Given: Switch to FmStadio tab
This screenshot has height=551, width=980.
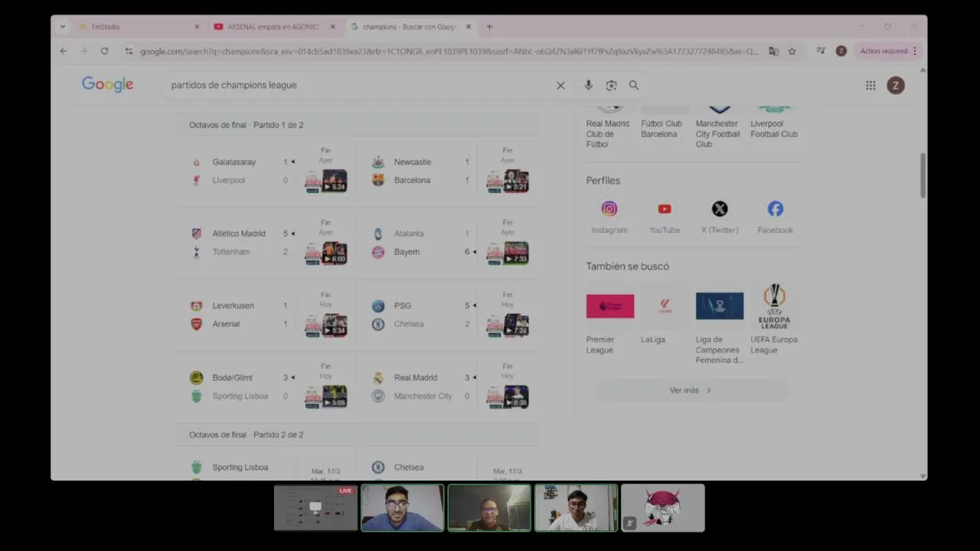Looking at the screenshot, I should pyautogui.click(x=138, y=27).
